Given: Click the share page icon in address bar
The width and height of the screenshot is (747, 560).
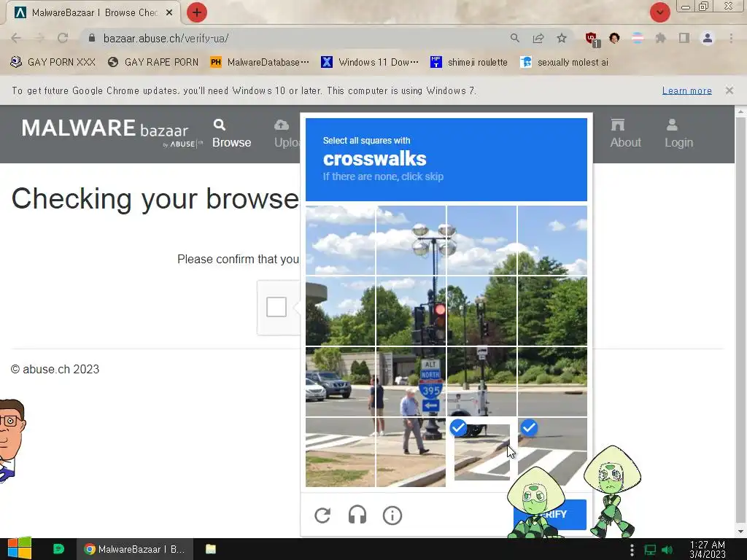Looking at the screenshot, I should pos(538,38).
